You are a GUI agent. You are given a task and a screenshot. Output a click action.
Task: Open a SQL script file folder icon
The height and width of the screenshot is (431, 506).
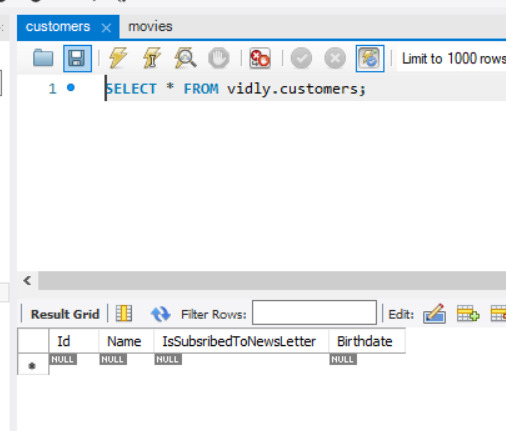pyautogui.click(x=43, y=58)
